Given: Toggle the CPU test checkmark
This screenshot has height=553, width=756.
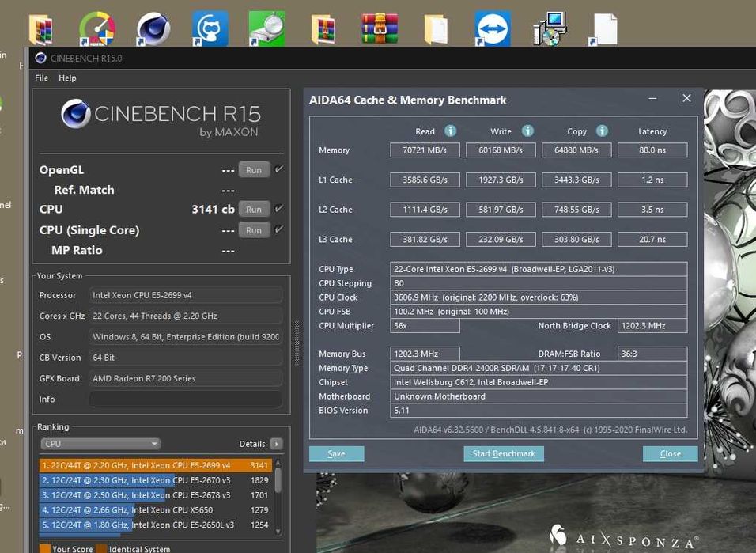Looking at the screenshot, I should [x=278, y=209].
